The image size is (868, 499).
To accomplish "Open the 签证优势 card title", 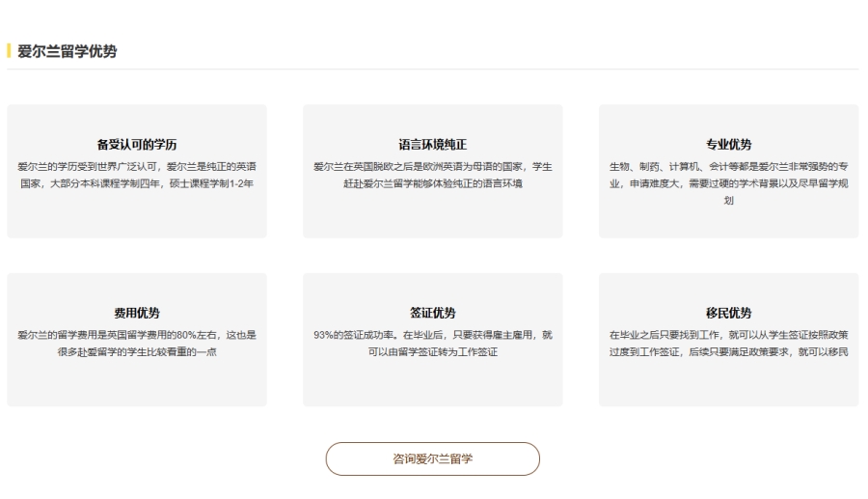I will [432, 313].
